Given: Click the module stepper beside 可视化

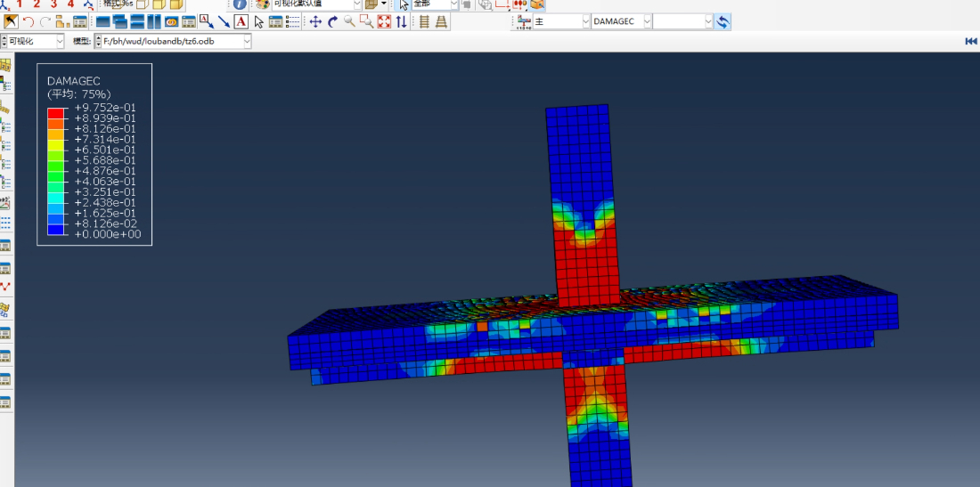Looking at the screenshot, I should point(4,41).
